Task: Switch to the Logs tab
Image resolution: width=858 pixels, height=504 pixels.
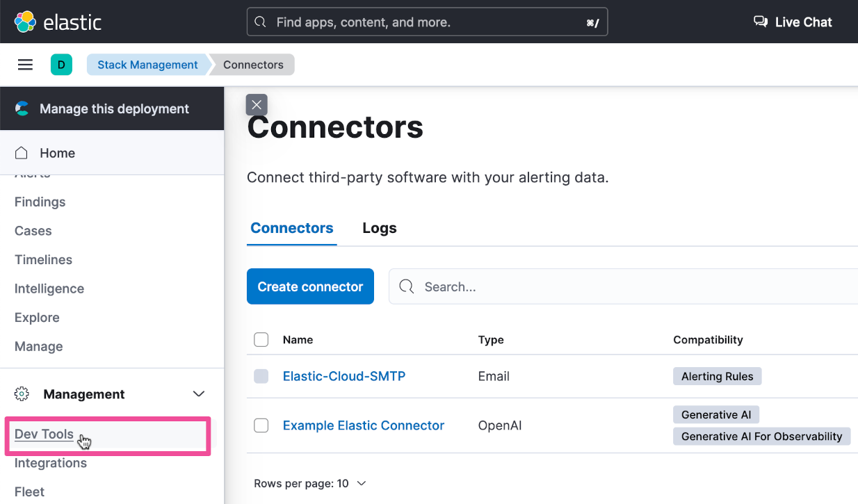Action: click(379, 228)
